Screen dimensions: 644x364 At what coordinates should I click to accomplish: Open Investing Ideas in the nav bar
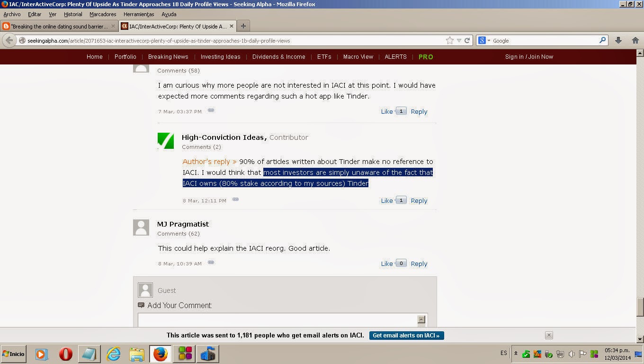[221, 56]
